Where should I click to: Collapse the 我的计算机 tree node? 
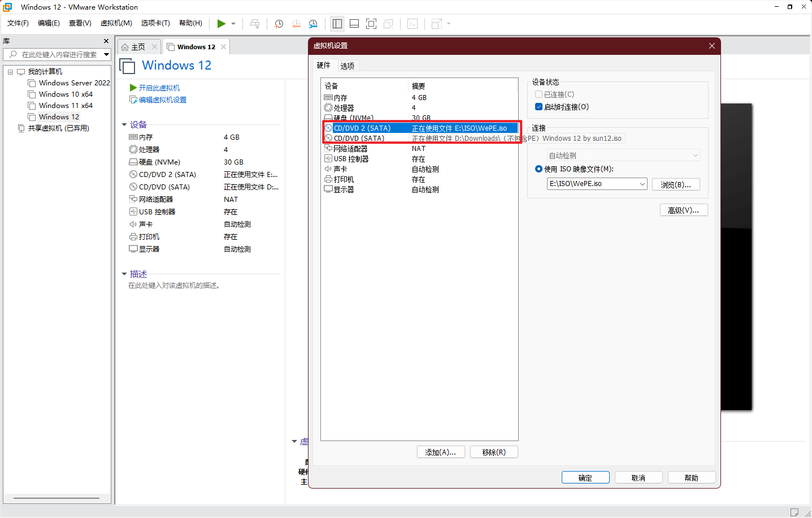click(10, 72)
